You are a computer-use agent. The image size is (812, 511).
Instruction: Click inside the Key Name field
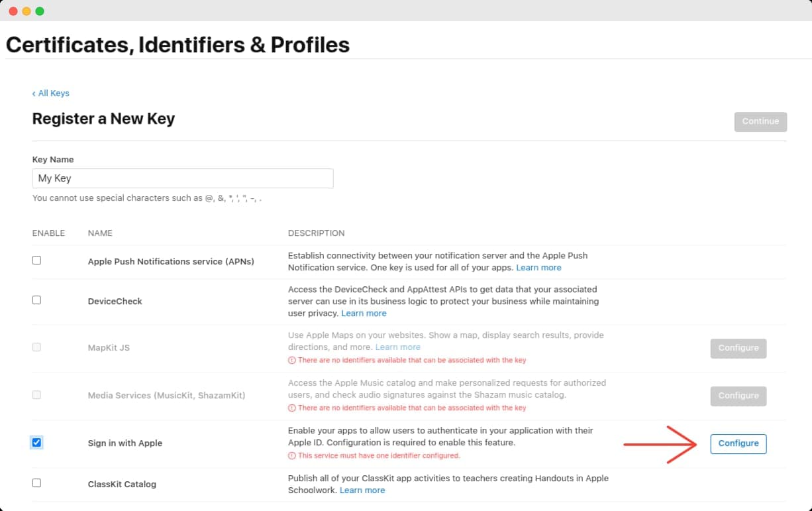(x=182, y=178)
